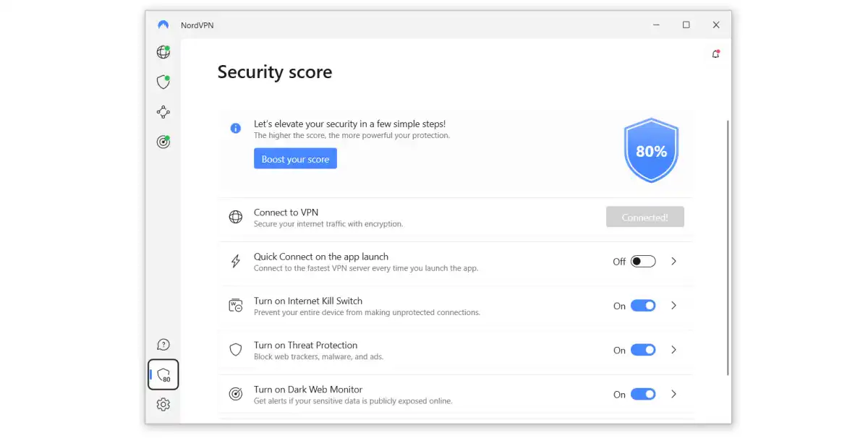Open the help question mark icon
The image size is (868, 438).
tap(163, 345)
